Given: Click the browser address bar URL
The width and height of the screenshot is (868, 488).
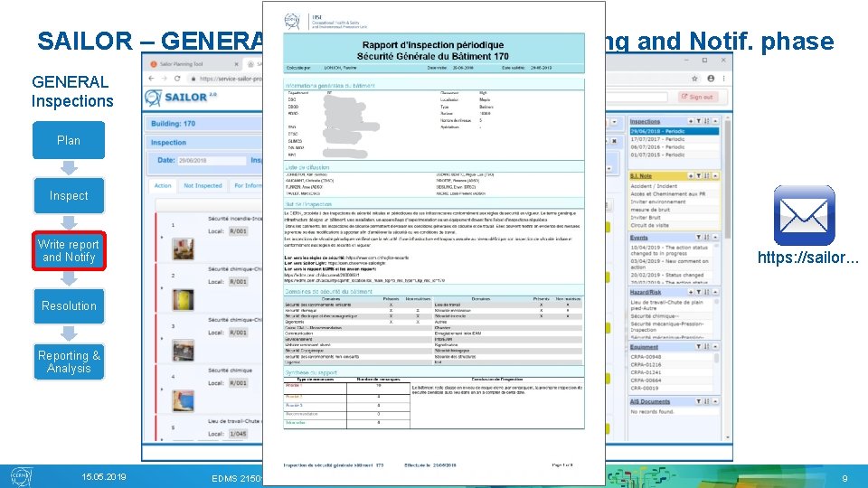Looking at the screenshot, I should (x=231, y=79).
